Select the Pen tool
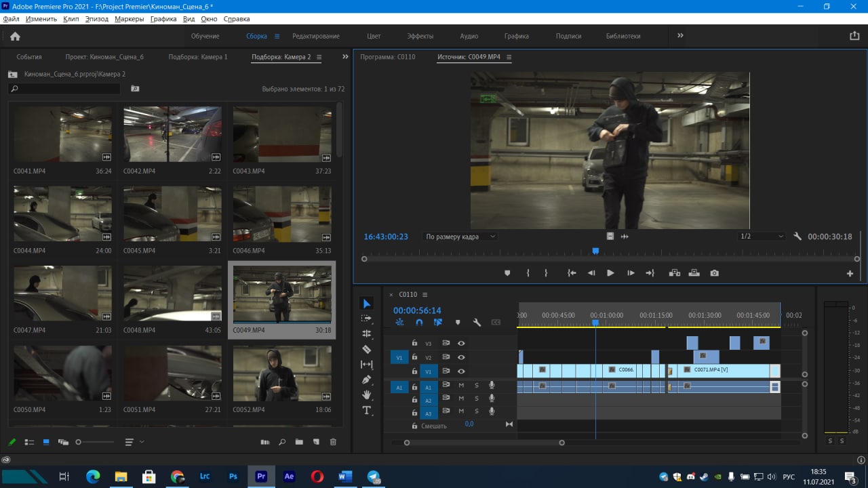 [366, 380]
